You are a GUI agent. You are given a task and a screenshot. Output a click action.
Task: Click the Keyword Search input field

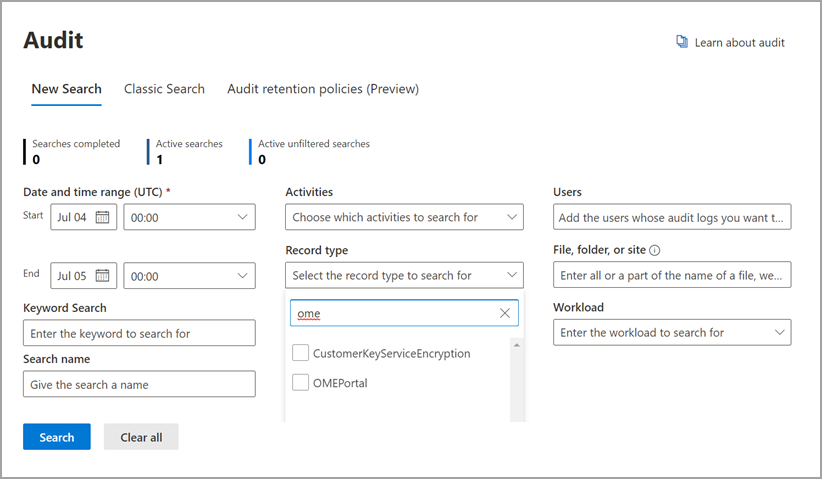[x=139, y=333]
